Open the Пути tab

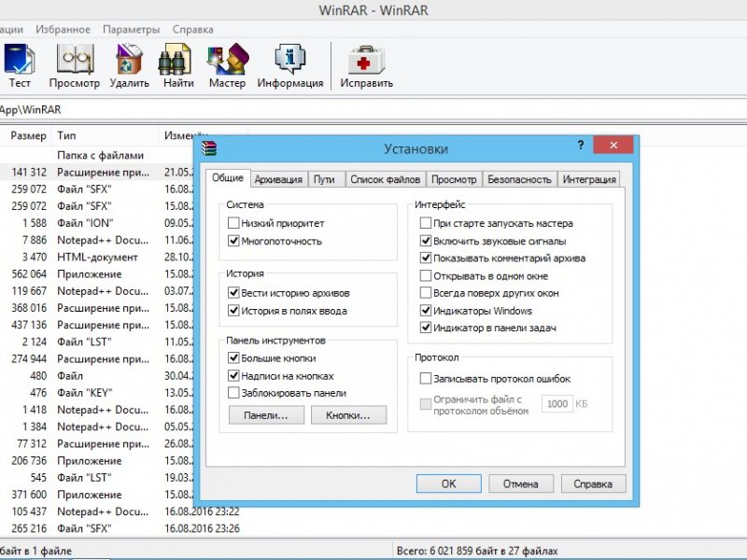click(x=324, y=179)
